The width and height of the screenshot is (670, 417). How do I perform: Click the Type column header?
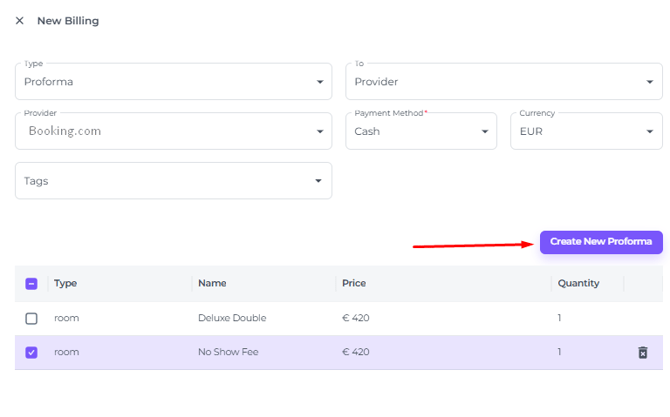66,283
